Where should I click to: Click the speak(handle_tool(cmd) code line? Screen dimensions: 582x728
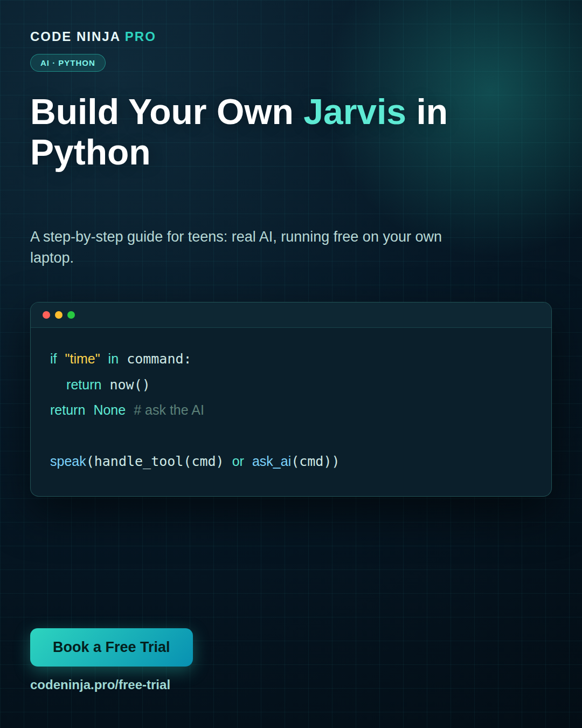coord(195,462)
